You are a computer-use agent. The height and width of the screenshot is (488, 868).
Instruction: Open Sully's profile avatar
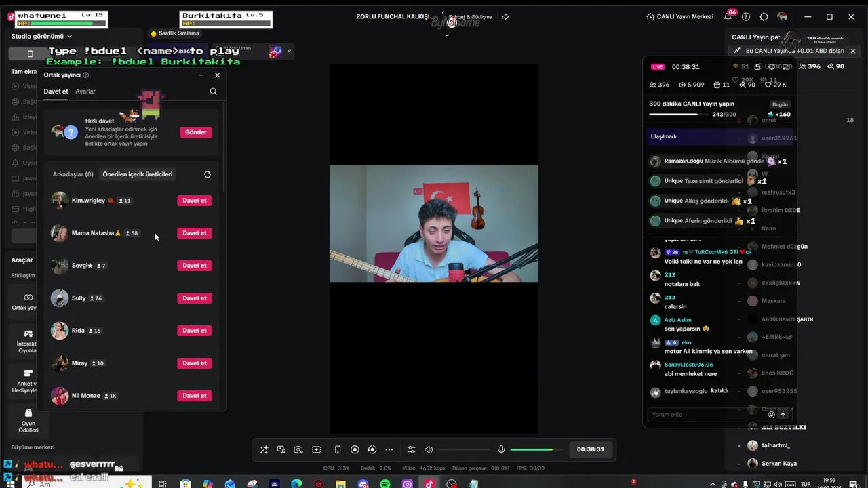(x=60, y=298)
